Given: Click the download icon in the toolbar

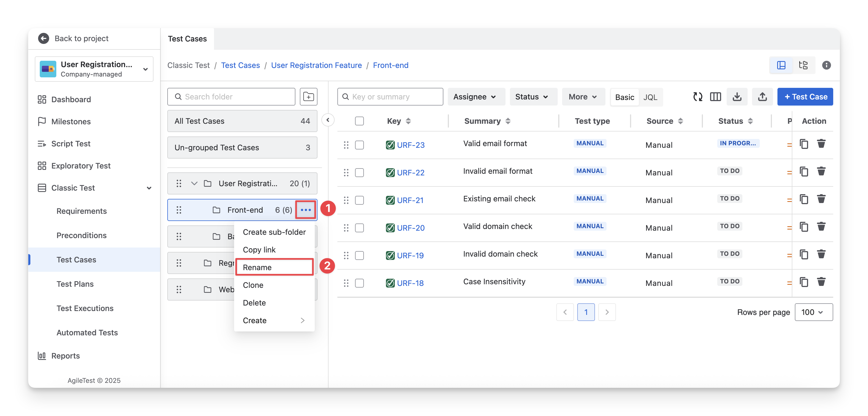Looking at the screenshot, I should (737, 97).
